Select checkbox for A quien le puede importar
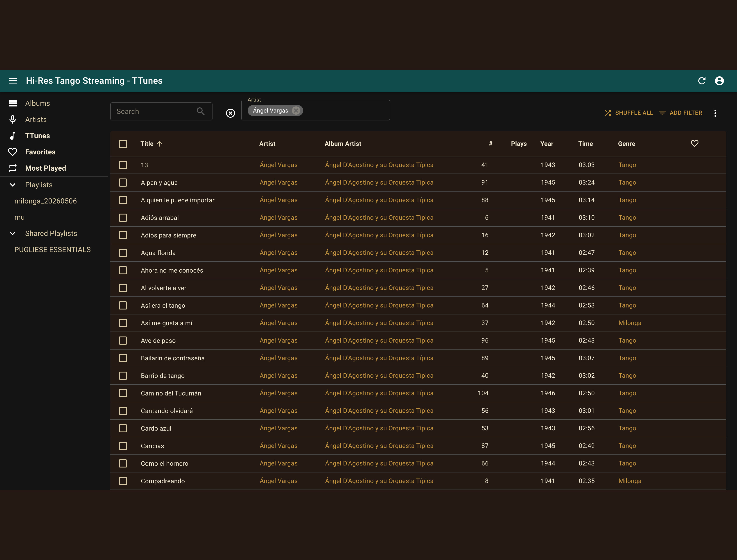 123,200
